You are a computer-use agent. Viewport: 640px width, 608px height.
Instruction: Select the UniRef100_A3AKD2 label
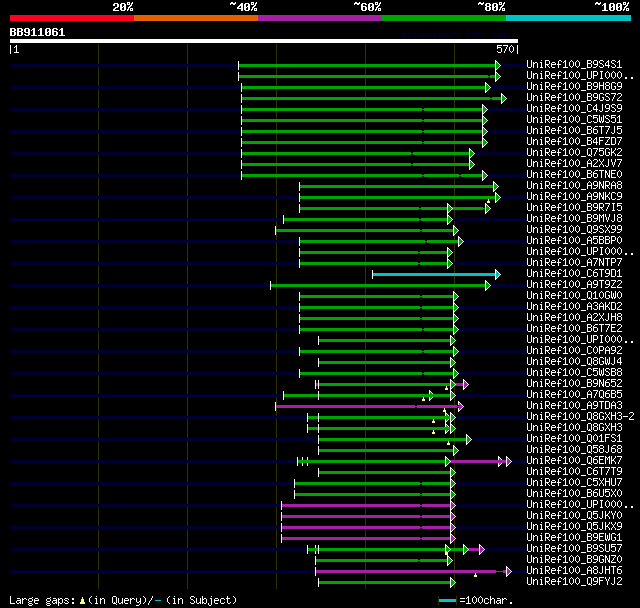(574, 307)
